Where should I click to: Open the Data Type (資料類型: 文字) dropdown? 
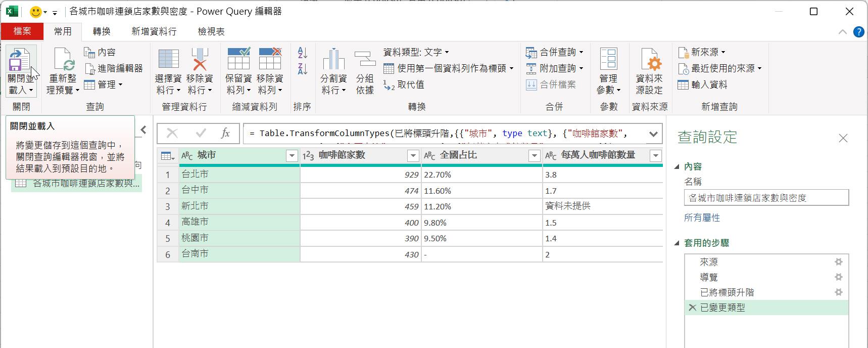(416, 52)
